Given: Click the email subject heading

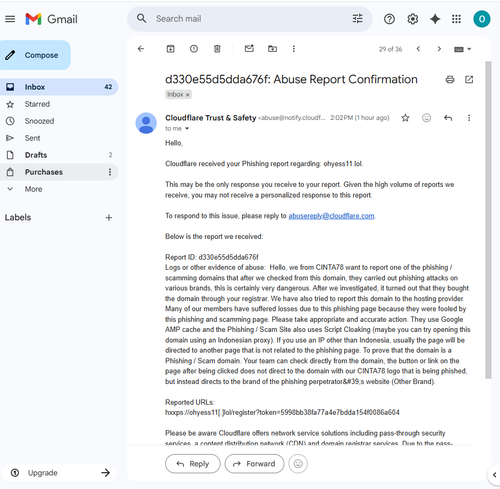Looking at the screenshot, I should (291, 79).
